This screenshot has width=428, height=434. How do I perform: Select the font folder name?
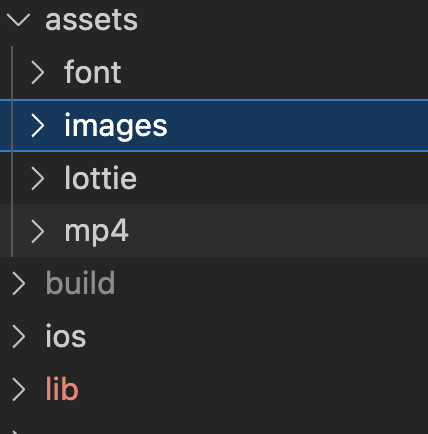tap(93, 72)
